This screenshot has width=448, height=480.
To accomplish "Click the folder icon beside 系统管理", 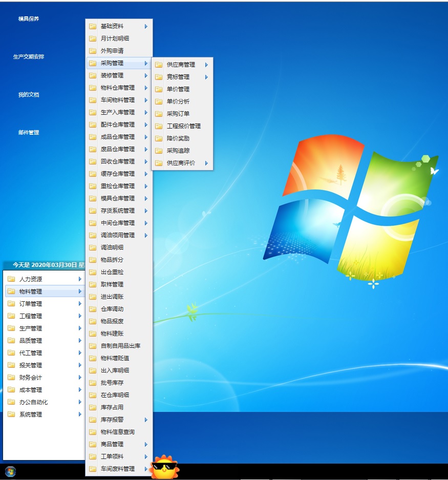I will pyautogui.click(x=11, y=414).
